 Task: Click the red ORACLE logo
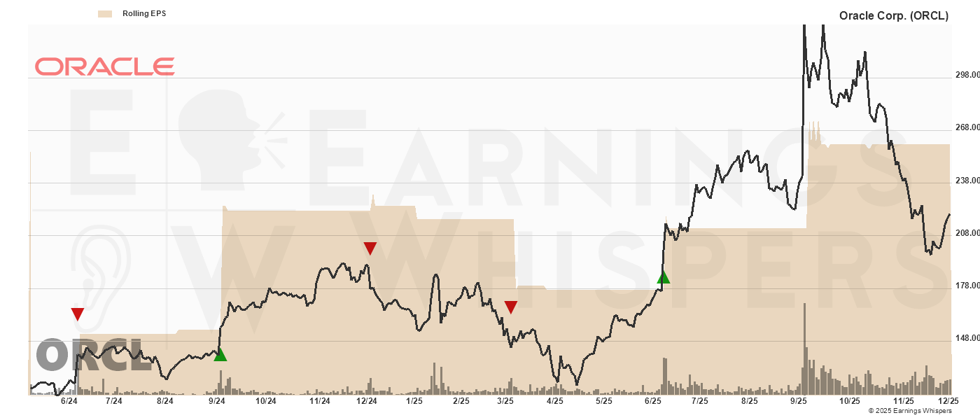(105, 66)
